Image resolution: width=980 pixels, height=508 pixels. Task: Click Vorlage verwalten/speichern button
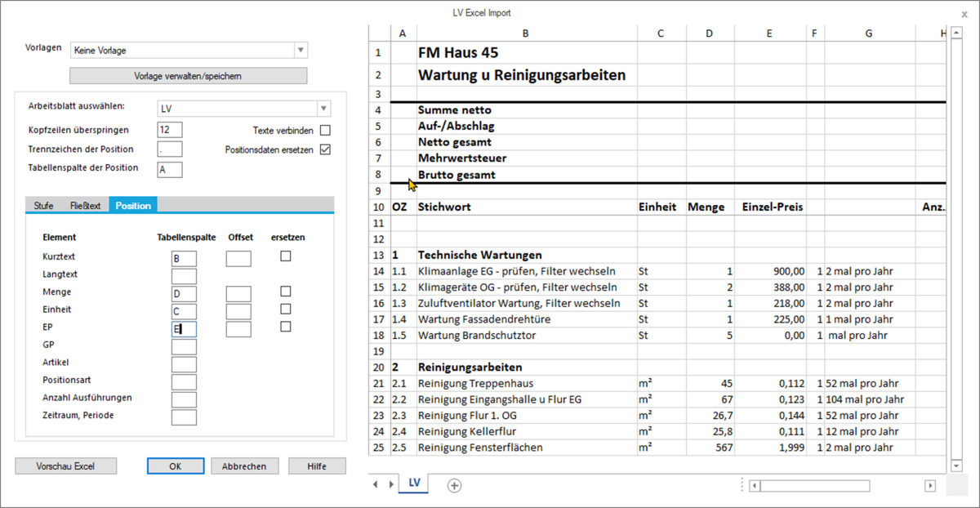tap(188, 76)
